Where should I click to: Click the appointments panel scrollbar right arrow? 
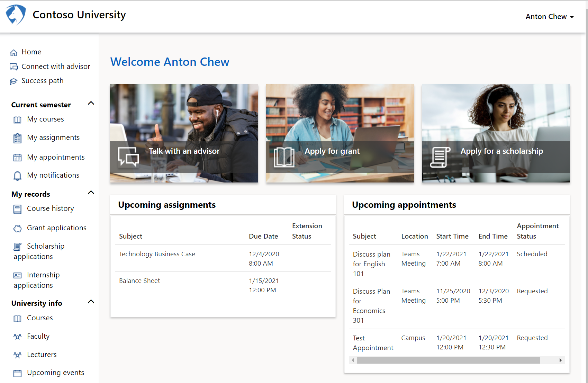coord(561,360)
